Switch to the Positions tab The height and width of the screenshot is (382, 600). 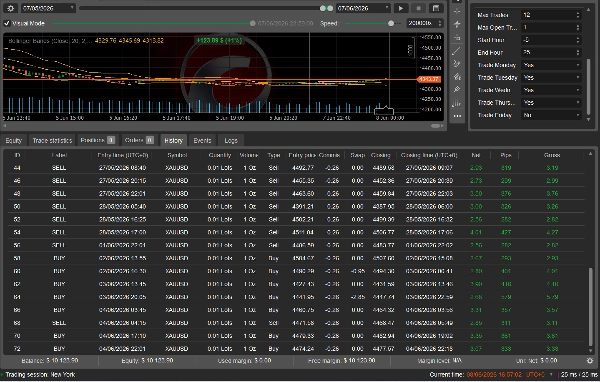(x=97, y=140)
